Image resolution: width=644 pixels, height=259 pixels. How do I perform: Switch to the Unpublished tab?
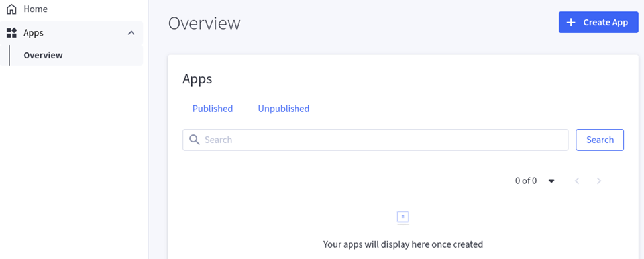pos(284,109)
